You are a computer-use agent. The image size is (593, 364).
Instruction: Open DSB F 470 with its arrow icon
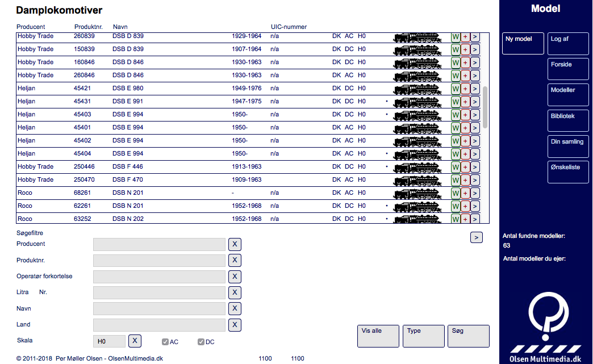475,180
